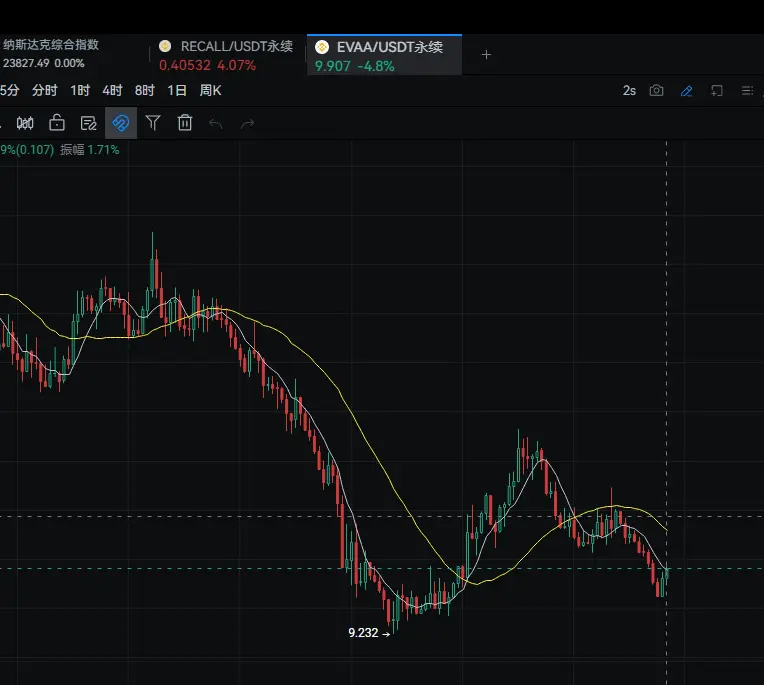Viewport: 764px width, 685px height.
Task: Toggle the blue pencil drawing tool
Action: (686, 90)
